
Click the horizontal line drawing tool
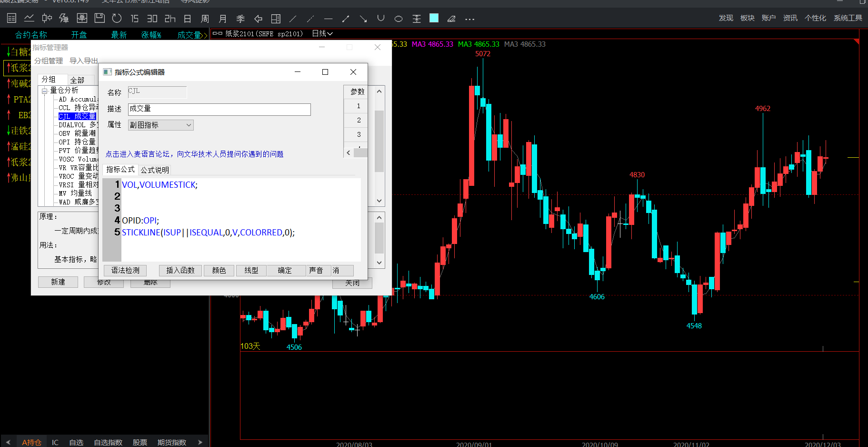328,19
